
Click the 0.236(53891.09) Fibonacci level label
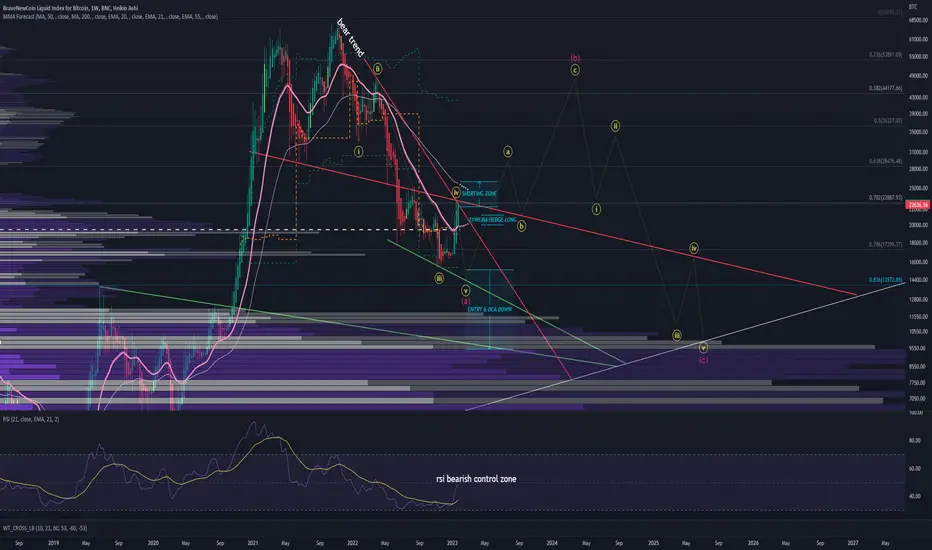coord(886,55)
